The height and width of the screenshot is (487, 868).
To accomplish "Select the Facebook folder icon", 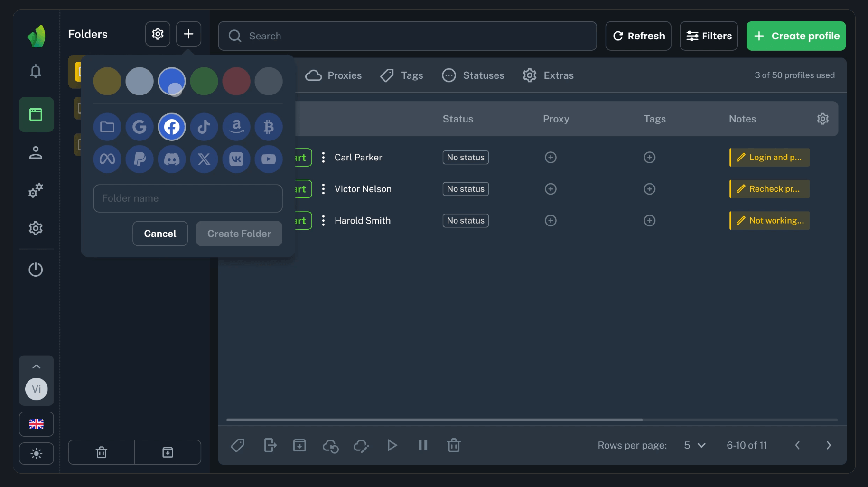I will tap(172, 127).
